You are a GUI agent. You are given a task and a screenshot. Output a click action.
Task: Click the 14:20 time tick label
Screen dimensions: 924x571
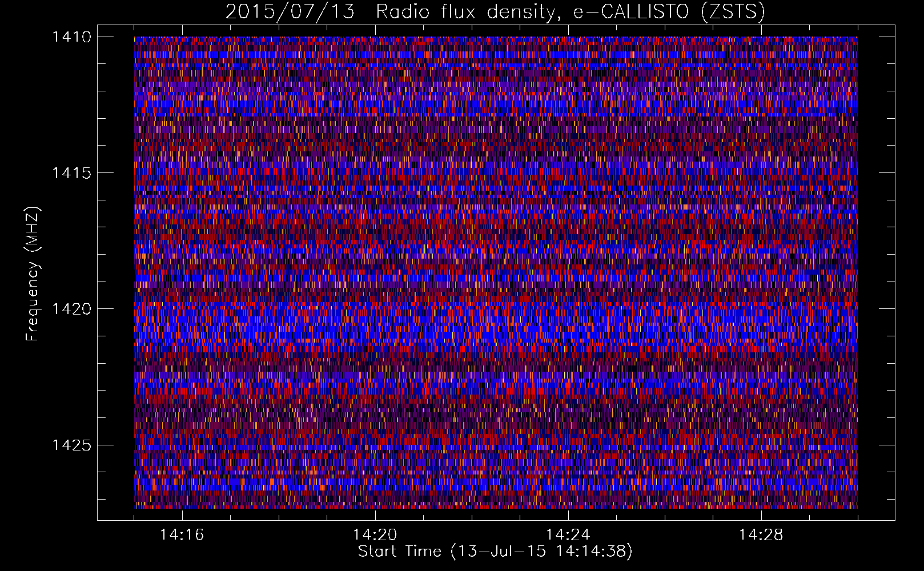[375, 535]
